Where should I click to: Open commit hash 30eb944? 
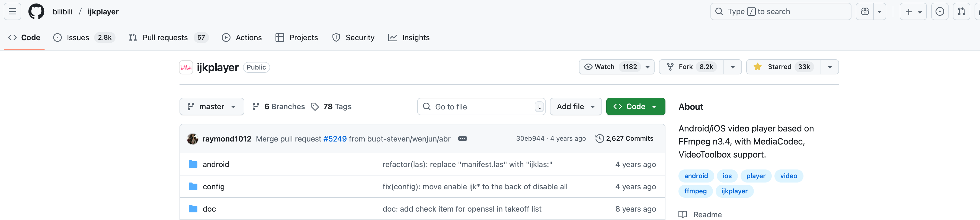coord(530,139)
